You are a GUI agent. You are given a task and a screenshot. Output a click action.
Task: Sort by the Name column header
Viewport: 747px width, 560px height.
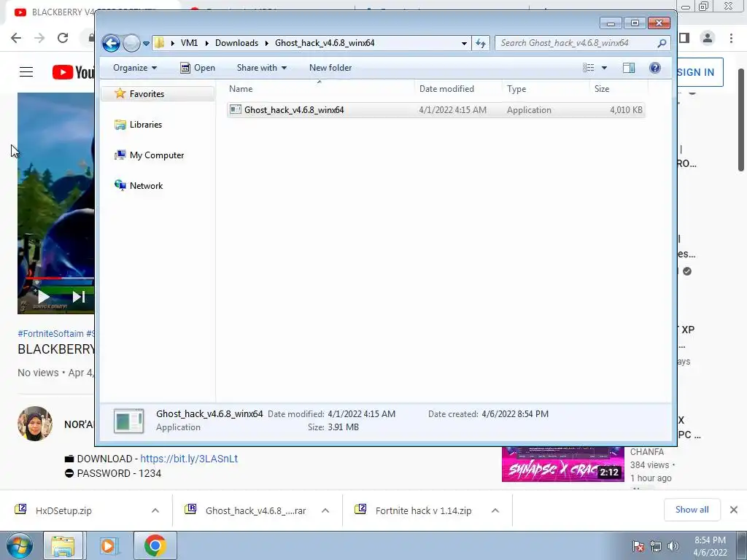click(x=320, y=88)
